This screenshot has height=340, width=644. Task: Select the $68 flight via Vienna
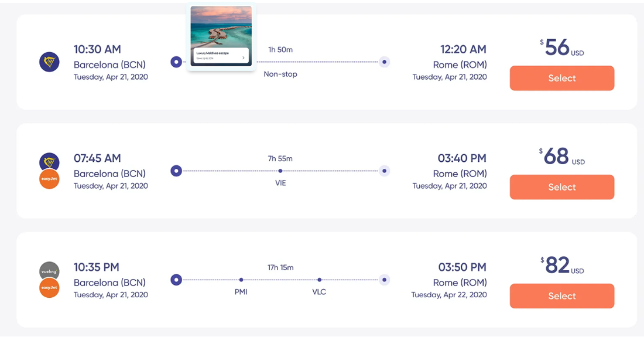(561, 187)
